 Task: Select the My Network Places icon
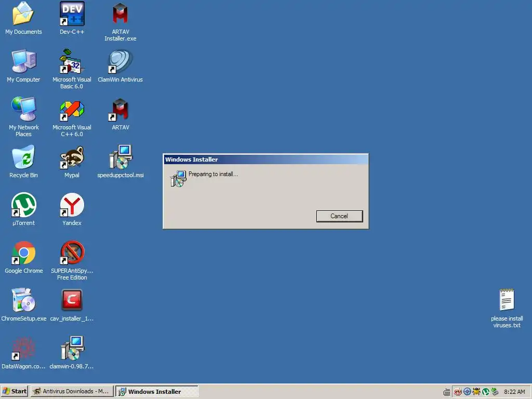tap(23, 109)
